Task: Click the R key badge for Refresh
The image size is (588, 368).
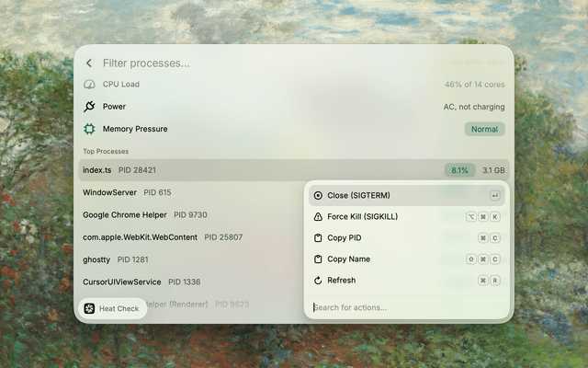Action: coord(495,281)
